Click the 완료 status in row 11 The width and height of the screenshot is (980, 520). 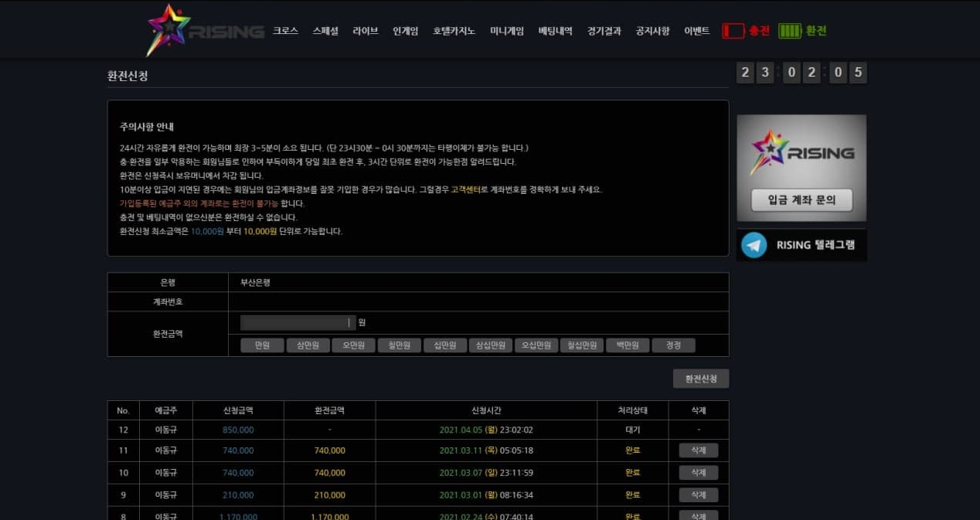click(633, 450)
